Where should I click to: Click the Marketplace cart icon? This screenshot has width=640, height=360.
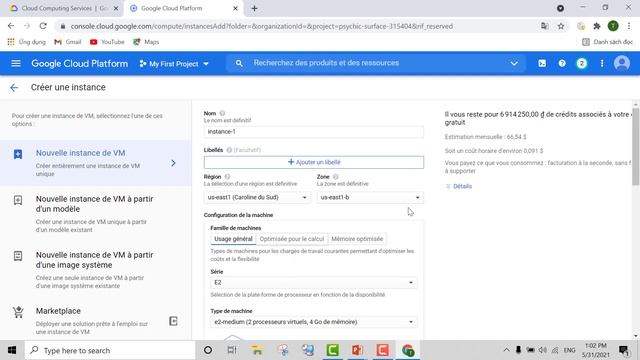pyautogui.click(x=18, y=312)
